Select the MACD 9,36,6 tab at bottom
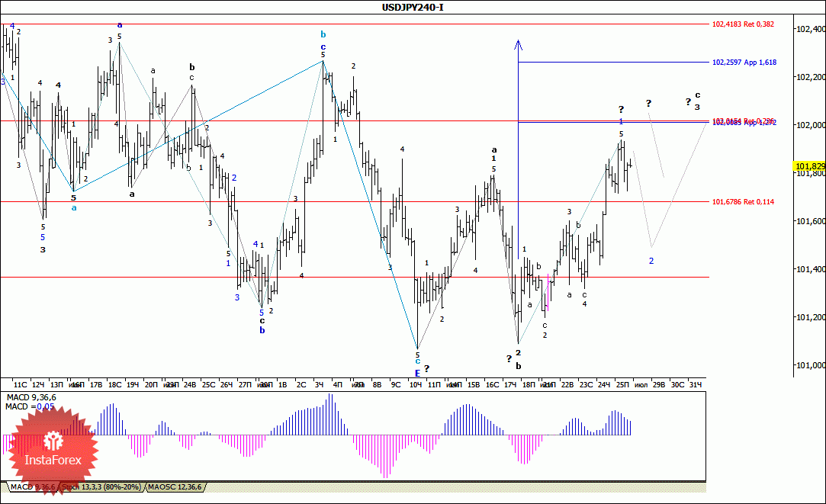Image resolution: width=826 pixels, height=504 pixels. [x=33, y=487]
